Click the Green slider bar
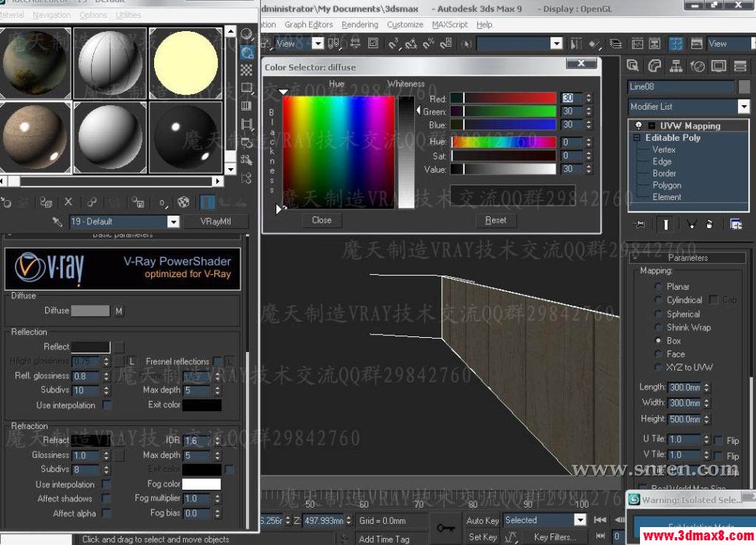 click(503, 111)
